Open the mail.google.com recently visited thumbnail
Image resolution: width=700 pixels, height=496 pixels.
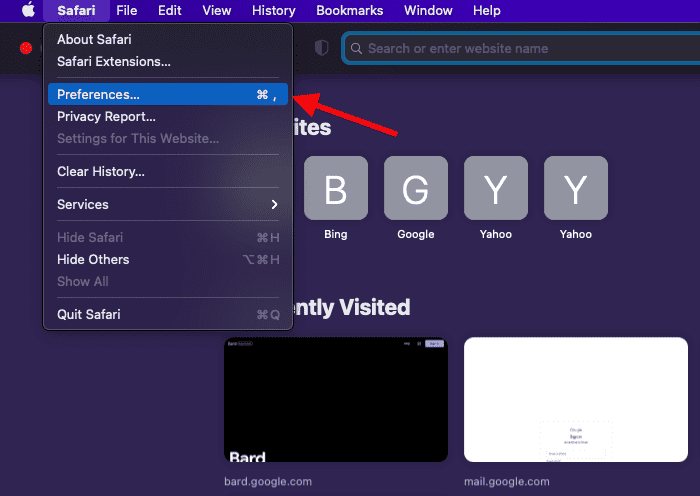pos(575,400)
